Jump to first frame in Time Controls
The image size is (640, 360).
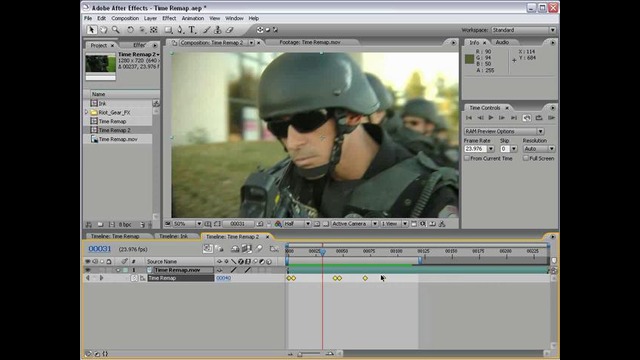pyautogui.click(x=469, y=118)
